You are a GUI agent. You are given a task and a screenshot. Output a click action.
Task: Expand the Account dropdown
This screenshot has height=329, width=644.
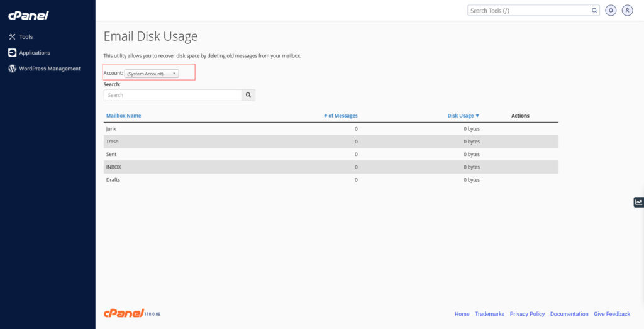click(x=152, y=74)
